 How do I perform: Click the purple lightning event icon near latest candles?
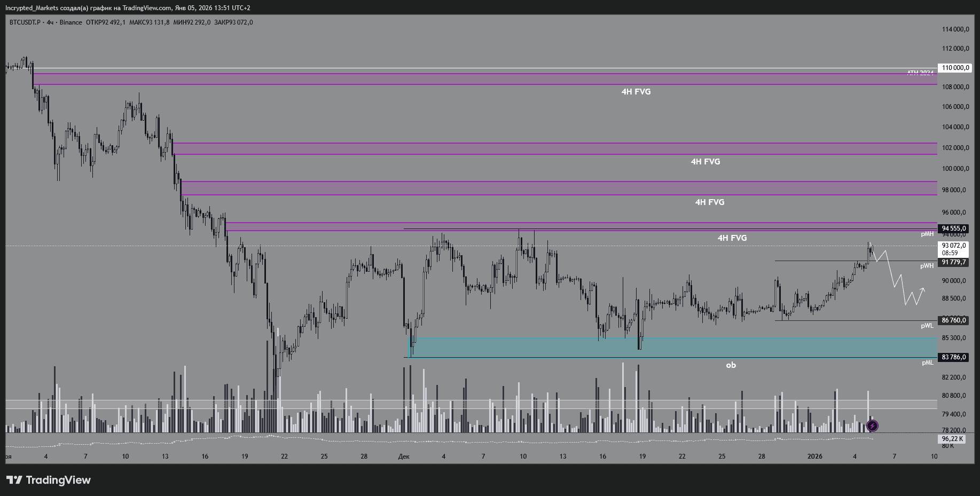[x=873, y=426]
